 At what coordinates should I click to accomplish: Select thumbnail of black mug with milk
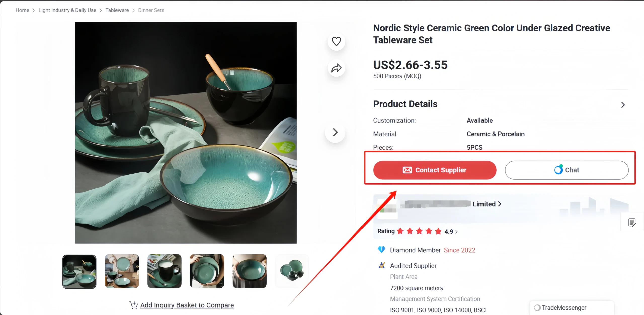pyautogui.click(x=164, y=271)
